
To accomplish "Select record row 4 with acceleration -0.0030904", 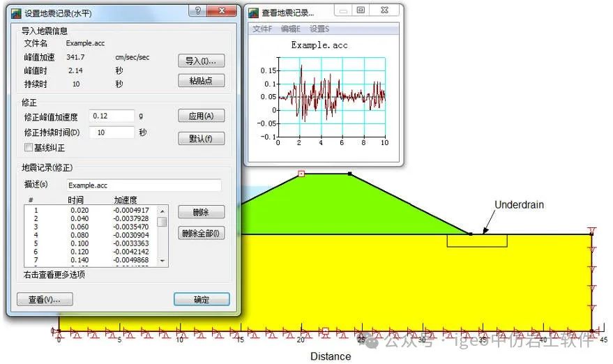I will click(92, 235).
